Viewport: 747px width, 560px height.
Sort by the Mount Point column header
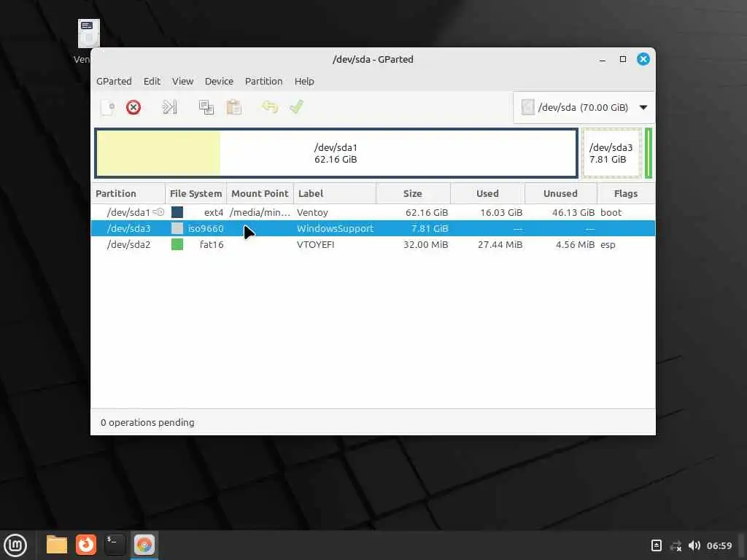[260, 194]
